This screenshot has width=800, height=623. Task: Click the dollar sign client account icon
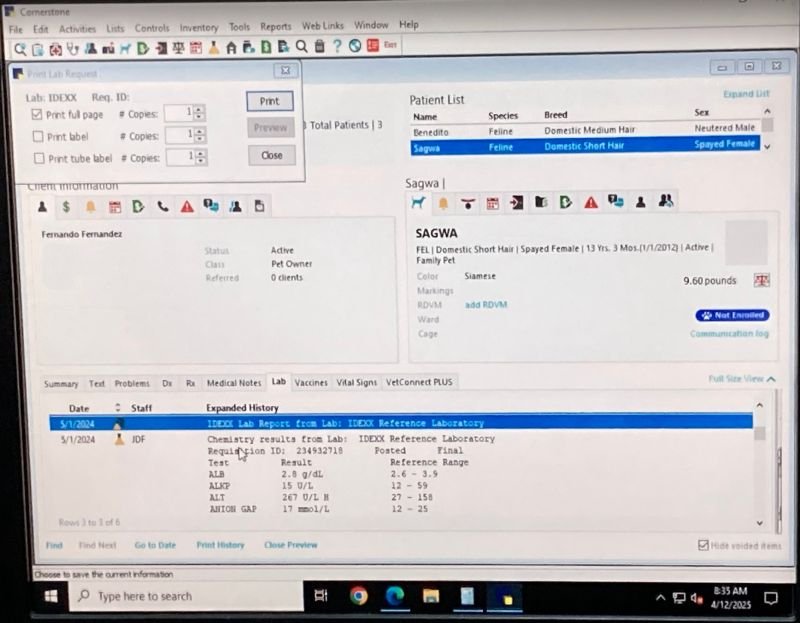coord(66,207)
